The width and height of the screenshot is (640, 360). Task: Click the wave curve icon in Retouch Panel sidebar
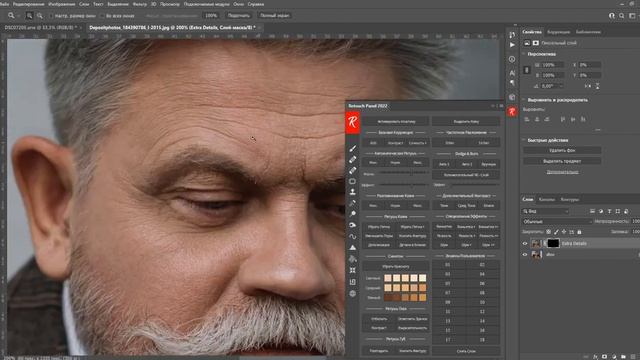point(353,236)
